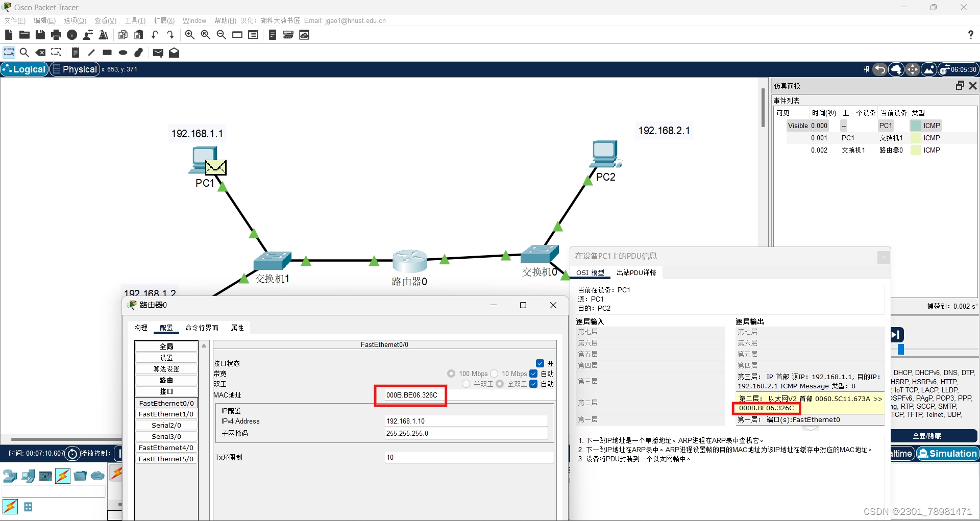Open the 编辑(E) menu

click(x=44, y=20)
